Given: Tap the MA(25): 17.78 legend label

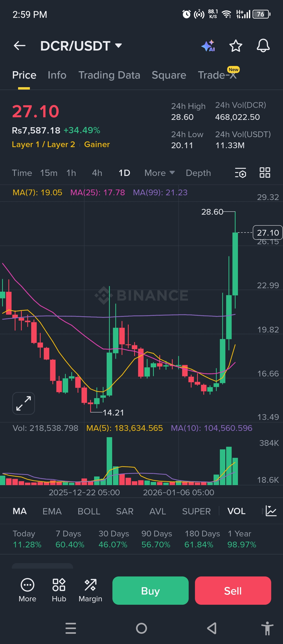Looking at the screenshot, I should click(x=98, y=192).
